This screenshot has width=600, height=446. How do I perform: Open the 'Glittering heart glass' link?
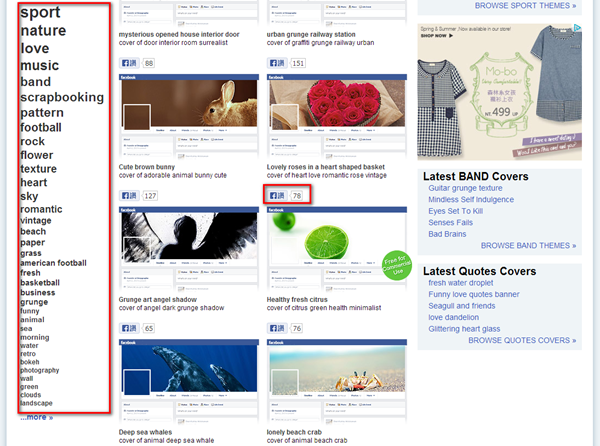coord(464,329)
